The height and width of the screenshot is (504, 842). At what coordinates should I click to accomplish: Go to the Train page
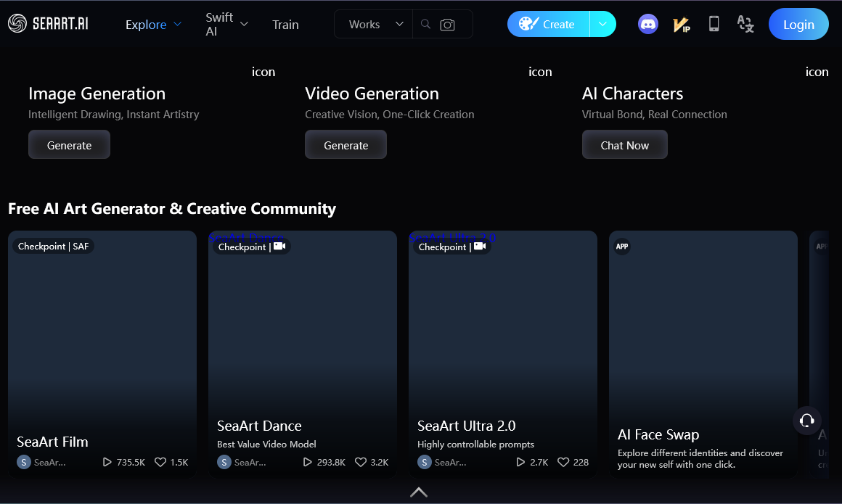tap(285, 25)
